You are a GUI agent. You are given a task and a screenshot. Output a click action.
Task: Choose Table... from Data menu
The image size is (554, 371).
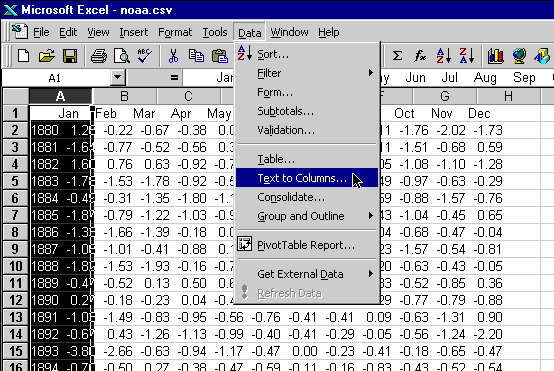point(307,159)
